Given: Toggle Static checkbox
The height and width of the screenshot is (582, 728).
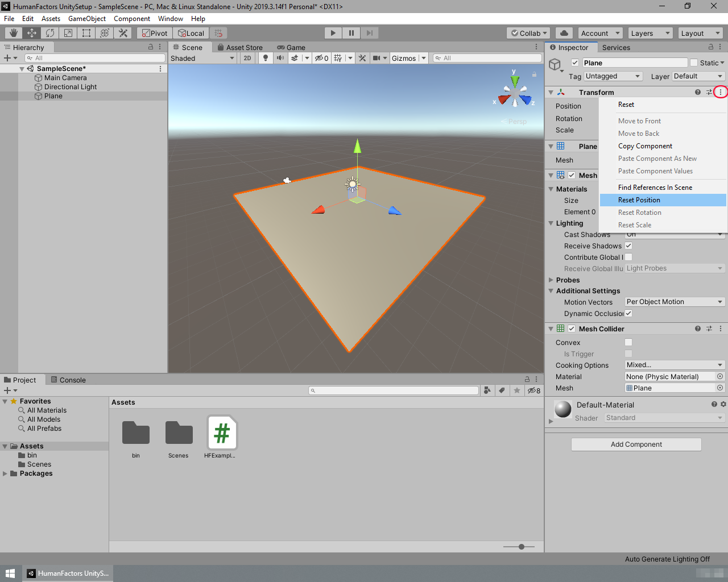Looking at the screenshot, I should pyautogui.click(x=694, y=63).
